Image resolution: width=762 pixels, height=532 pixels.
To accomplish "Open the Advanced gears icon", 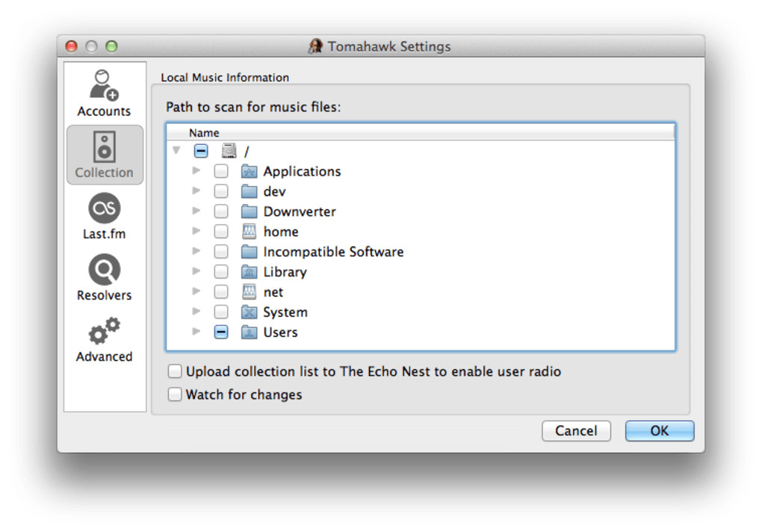I will pos(105,331).
